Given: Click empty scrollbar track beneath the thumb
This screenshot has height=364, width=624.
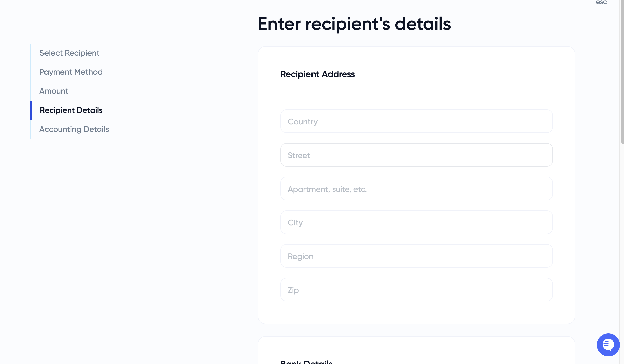Looking at the screenshot, I should [x=622, y=251].
